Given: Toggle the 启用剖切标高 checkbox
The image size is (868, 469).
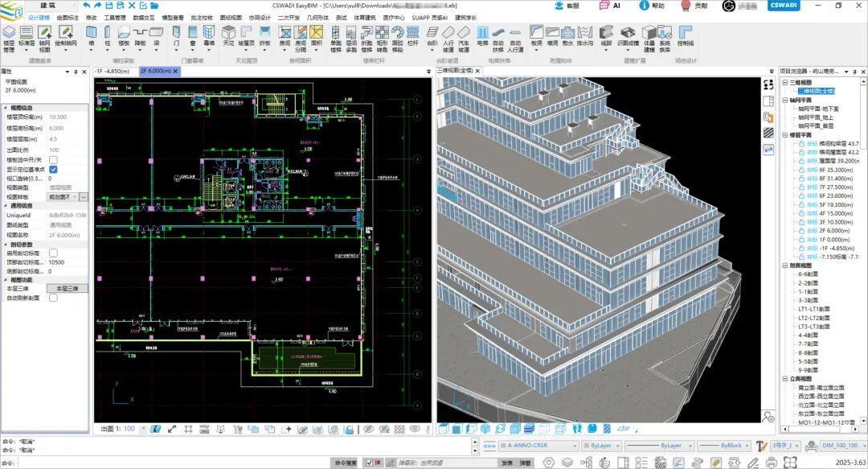Looking at the screenshot, I should pos(53,253).
